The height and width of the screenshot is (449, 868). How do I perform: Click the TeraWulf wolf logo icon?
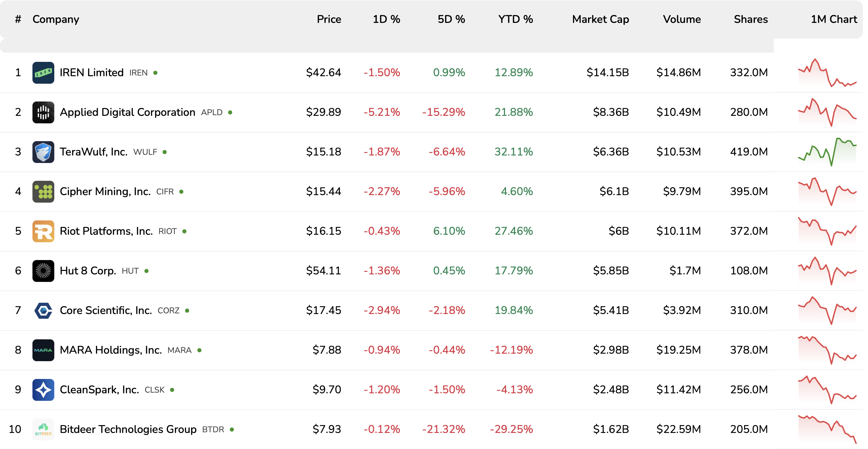point(43,152)
